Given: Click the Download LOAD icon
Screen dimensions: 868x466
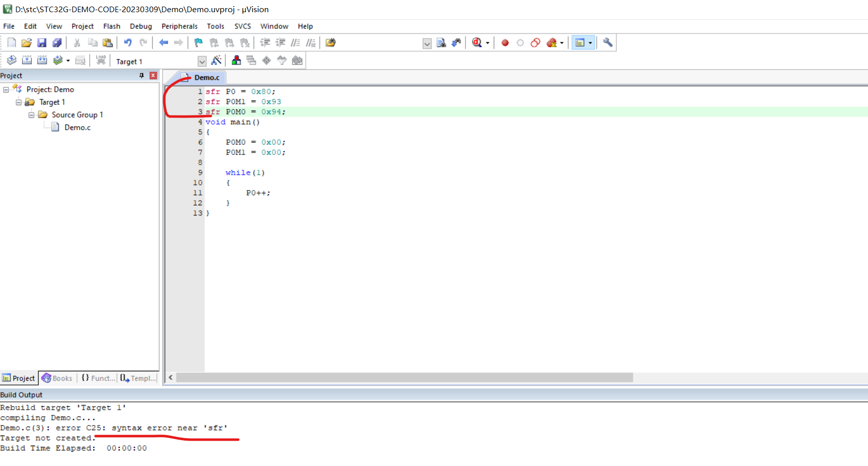Looking at the screenshot, I should click(x=101, y=61).
